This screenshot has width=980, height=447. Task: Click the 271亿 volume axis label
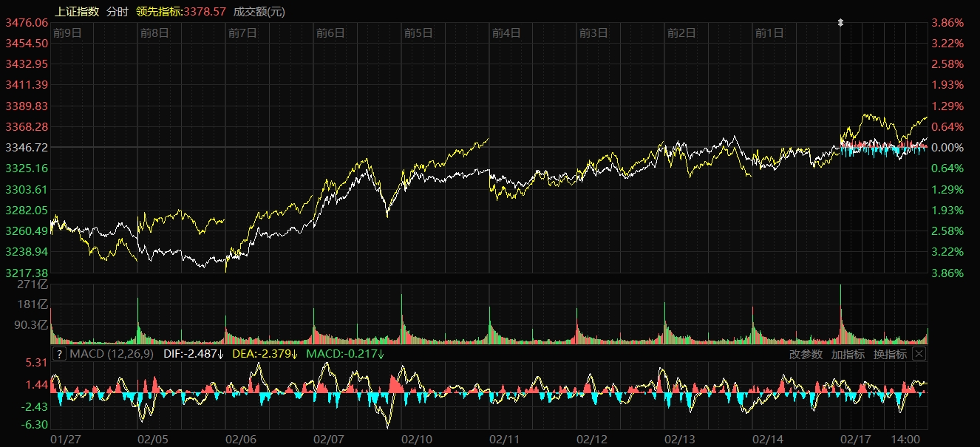pos(33,284)
